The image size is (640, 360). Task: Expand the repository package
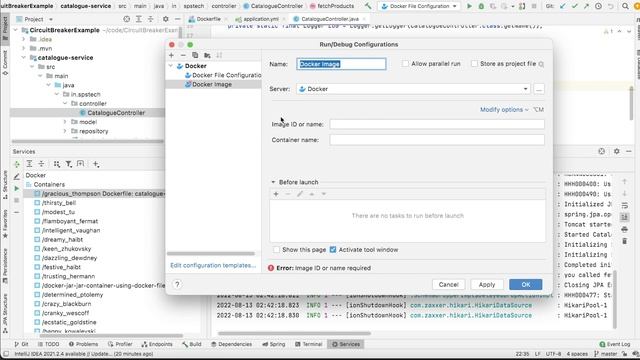pos(65,131)
